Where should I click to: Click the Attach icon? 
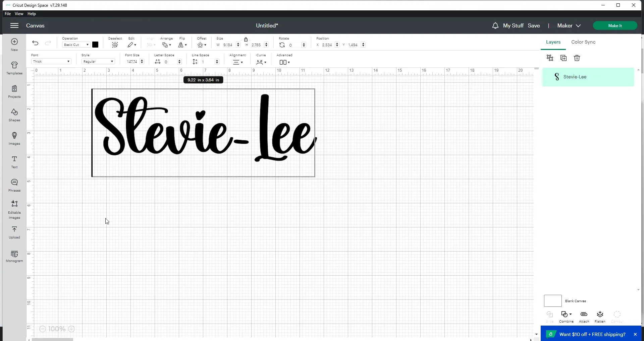pyautogui.click(x=584, y=316)
